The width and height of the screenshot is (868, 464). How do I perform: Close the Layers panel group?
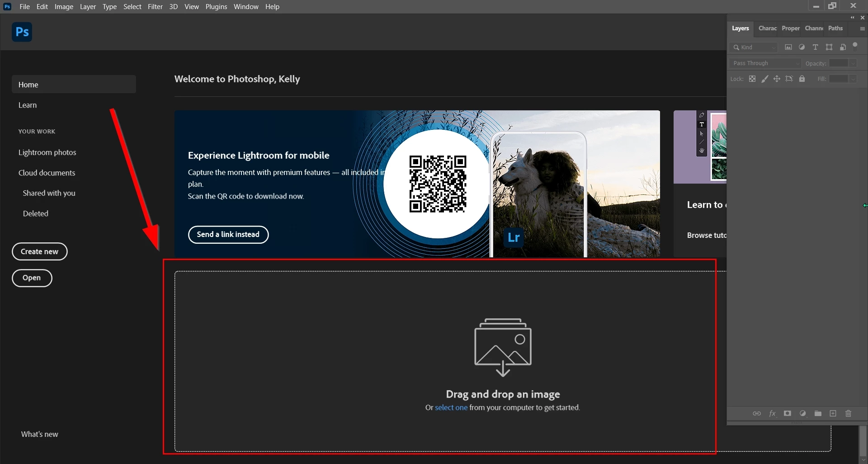tap(863, 18)
